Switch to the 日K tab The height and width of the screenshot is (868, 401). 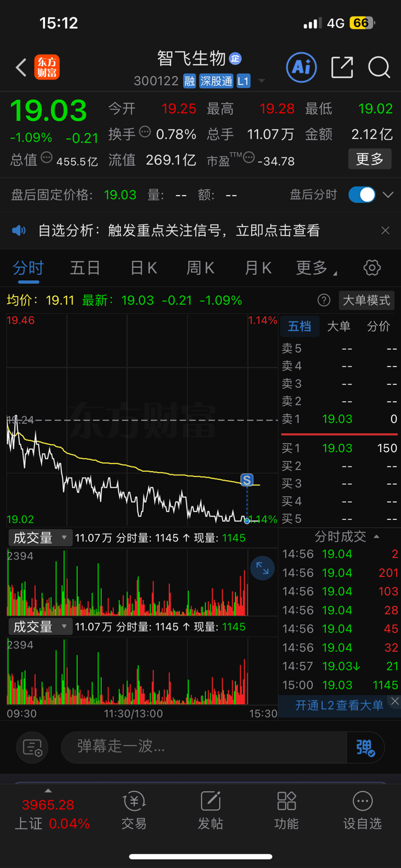tap(144, 268)
